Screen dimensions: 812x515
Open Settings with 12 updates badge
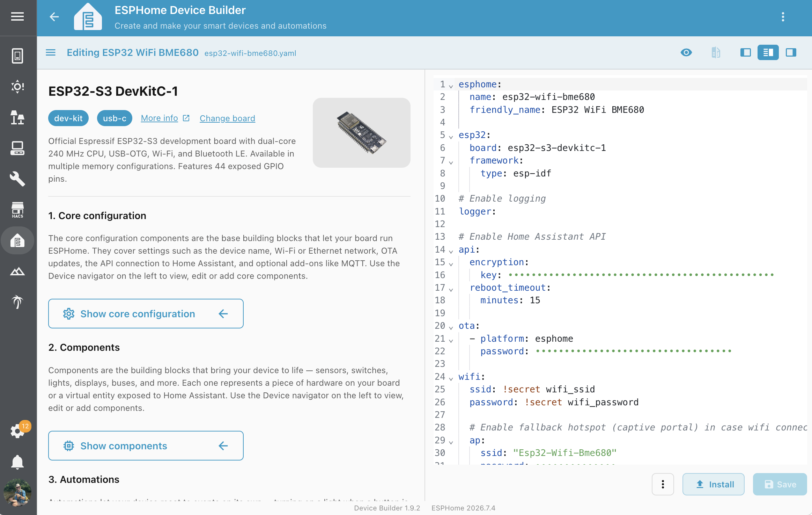(x=17, y=431)
